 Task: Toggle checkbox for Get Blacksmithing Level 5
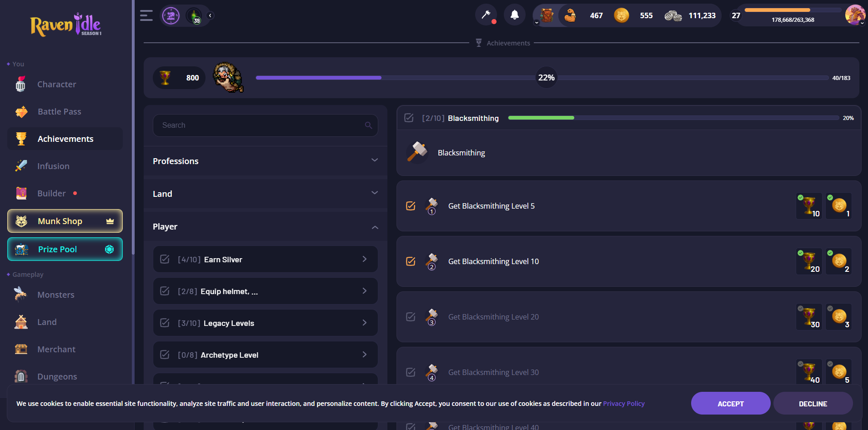411,206
